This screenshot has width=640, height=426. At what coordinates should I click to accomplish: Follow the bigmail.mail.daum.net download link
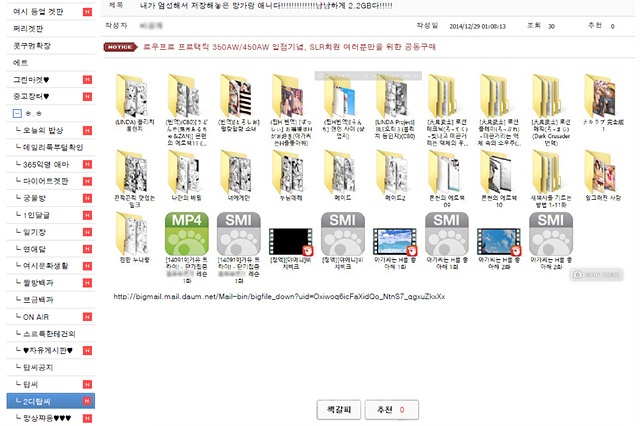point(279,297)
